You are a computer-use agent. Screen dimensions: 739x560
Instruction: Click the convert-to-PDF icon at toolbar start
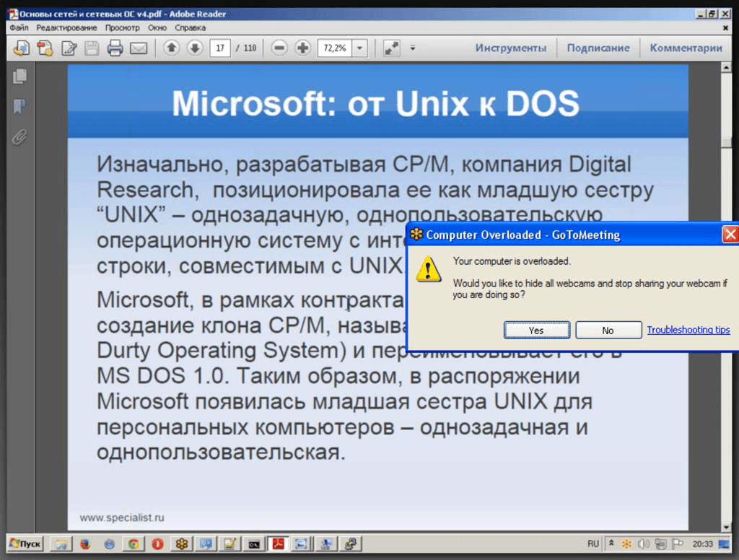coord(22,48)
